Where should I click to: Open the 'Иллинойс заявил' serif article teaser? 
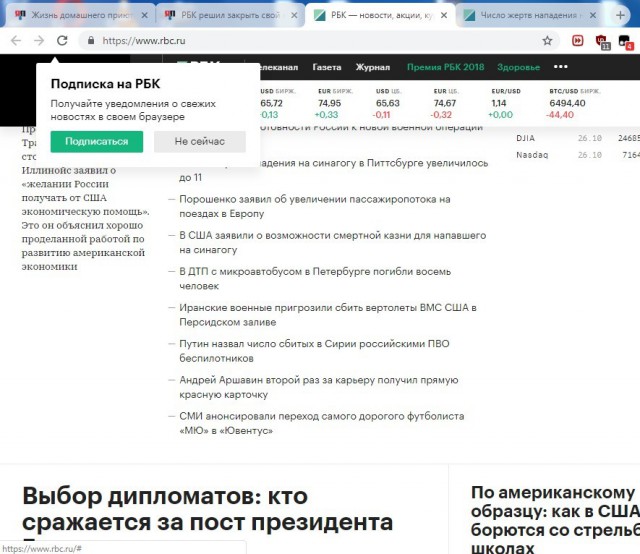[x=86, y=218]
